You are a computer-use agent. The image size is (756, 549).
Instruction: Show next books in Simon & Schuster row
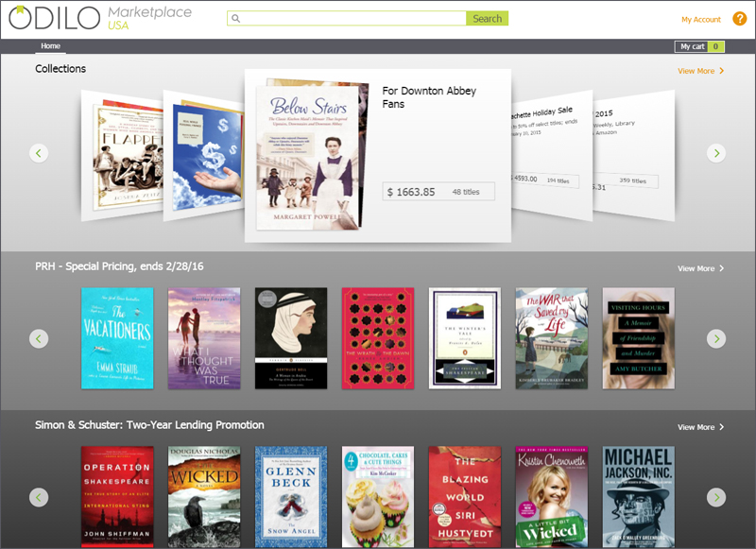point(716,497)
